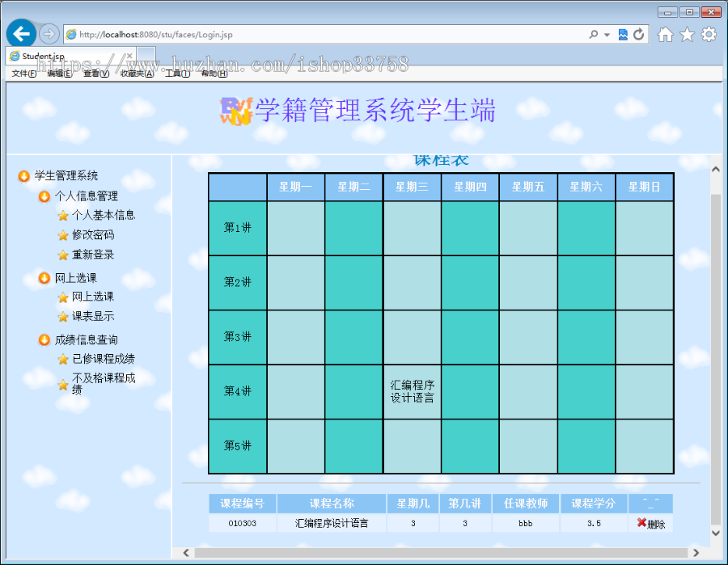728x565 pixels.
Task: Click the Compatibility View icon in address bar
Action: coord(624,34)
